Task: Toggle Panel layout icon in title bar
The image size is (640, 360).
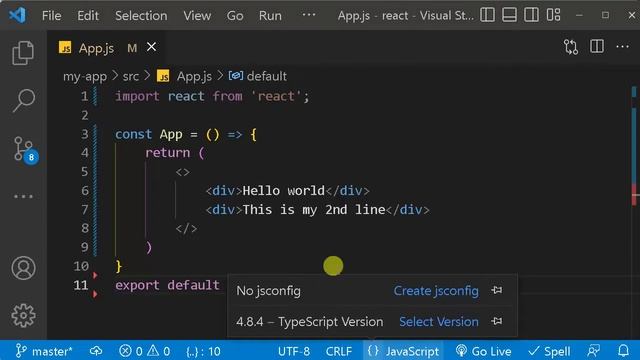Action: pyautogui.click(x=509, y=15)
